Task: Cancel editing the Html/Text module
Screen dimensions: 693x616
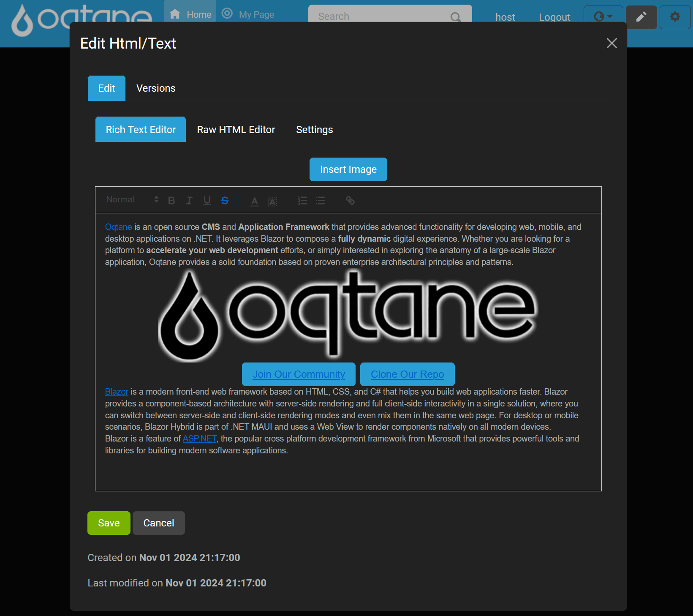Action: [x=159, y=523]
